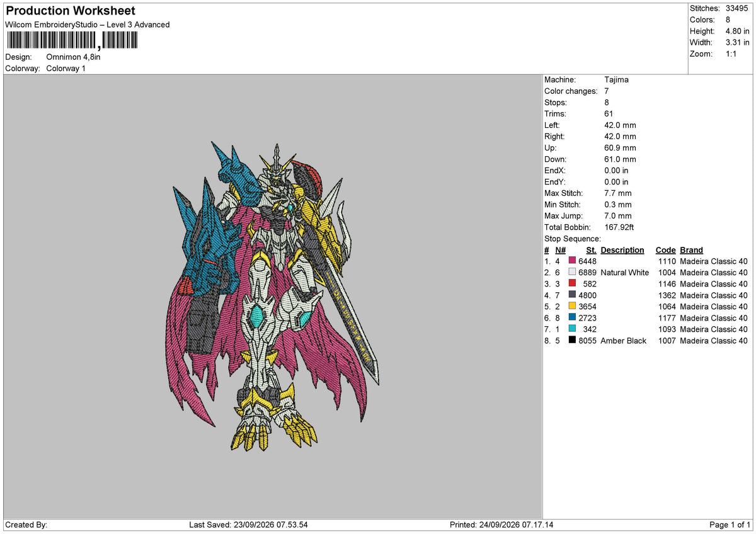Click the Stitches value '33495'
Screen dimensions: 756x534
(738, 9)
